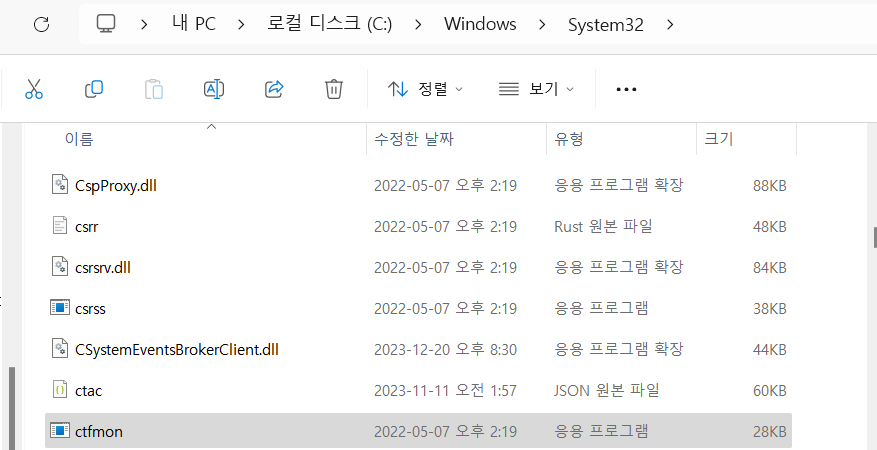Click the 2023-11-11 오전 1:57 date cell
Screen dimensions: 877x450
[x=445, y=390]
